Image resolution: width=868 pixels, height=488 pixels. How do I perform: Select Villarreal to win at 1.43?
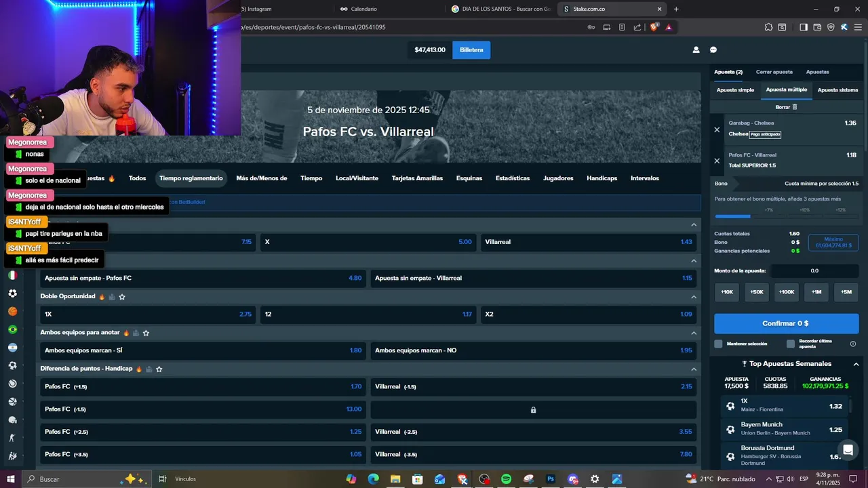tap(589, 242)
